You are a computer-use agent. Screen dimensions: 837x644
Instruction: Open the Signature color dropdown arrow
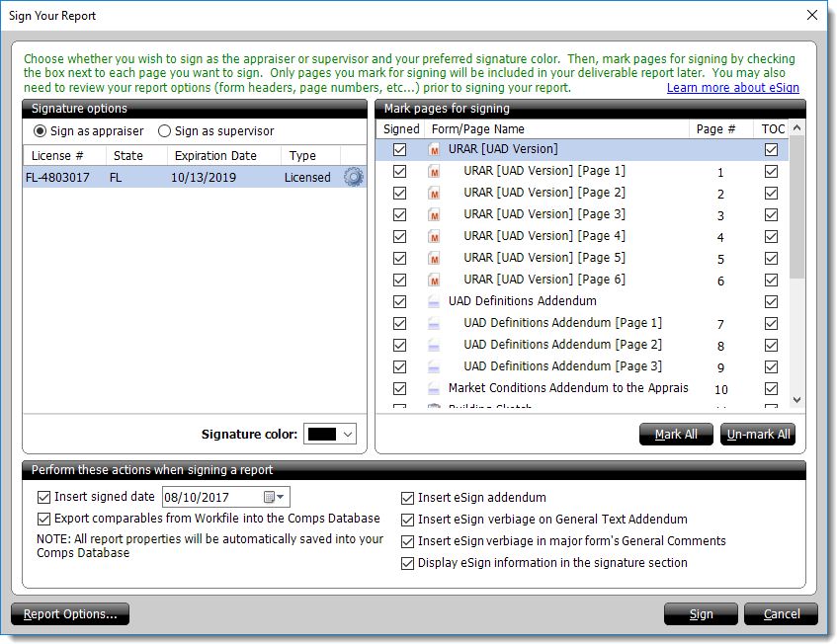347,435
